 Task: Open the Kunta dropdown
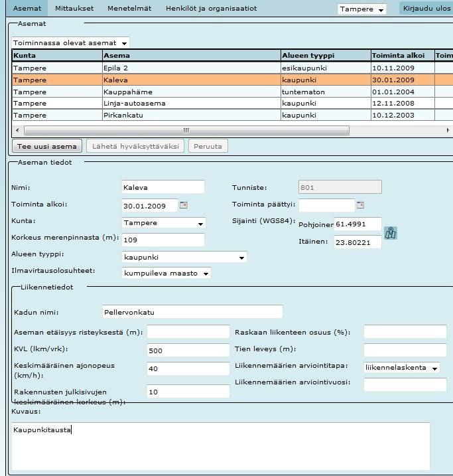[x=164, y=223]
